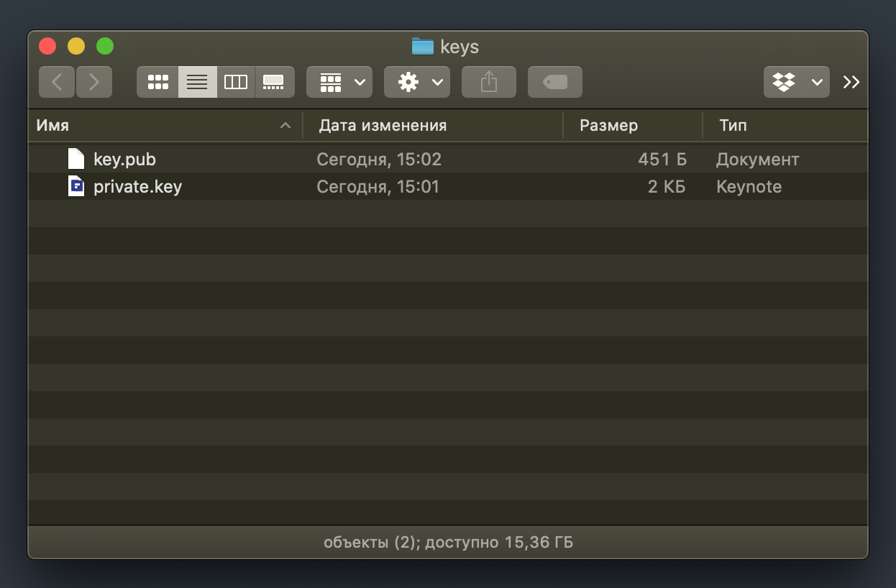896x588 pixels.
Task: Click the edit tags button
Action: (x=555, y=82)
